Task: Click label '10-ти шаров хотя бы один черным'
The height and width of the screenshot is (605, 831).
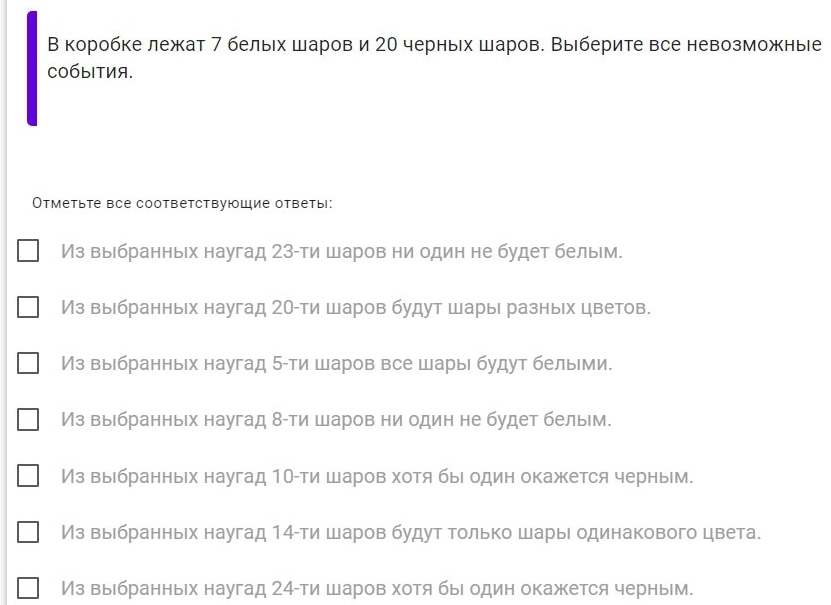Action: click(376, 476)
